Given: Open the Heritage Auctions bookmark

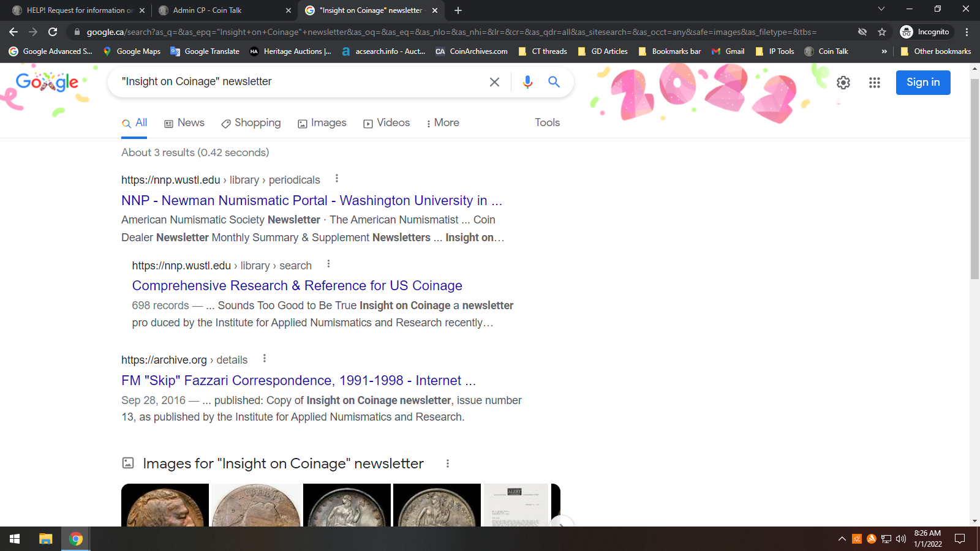Looking at the screenshot, I should [291, 51].
